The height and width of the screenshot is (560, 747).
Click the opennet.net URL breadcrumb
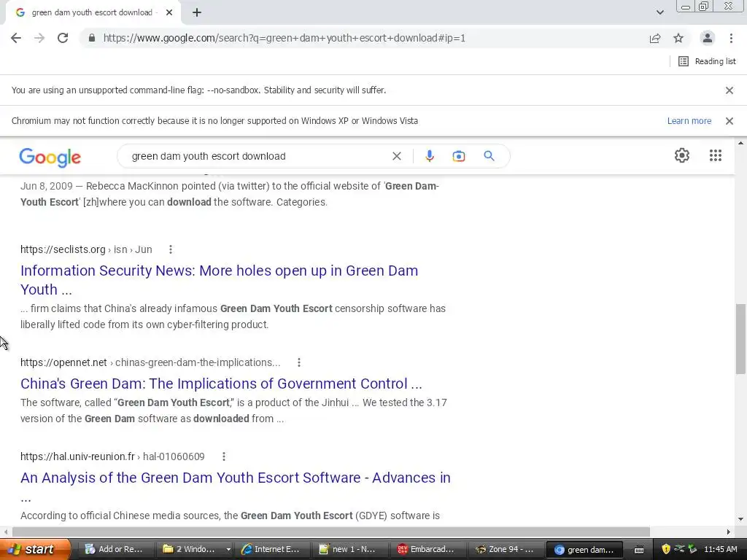(x=150, y=362)
